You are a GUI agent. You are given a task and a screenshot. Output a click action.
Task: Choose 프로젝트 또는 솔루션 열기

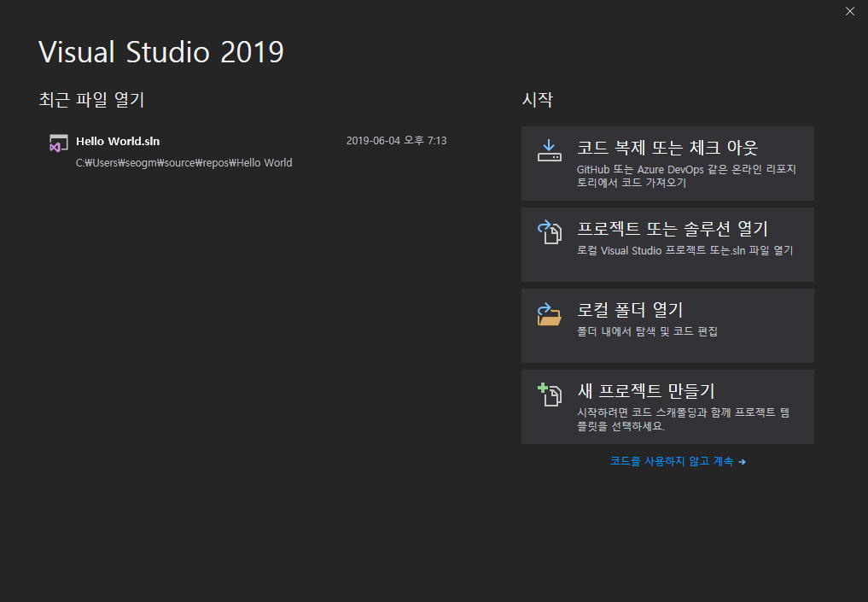(x=667, y=244)
